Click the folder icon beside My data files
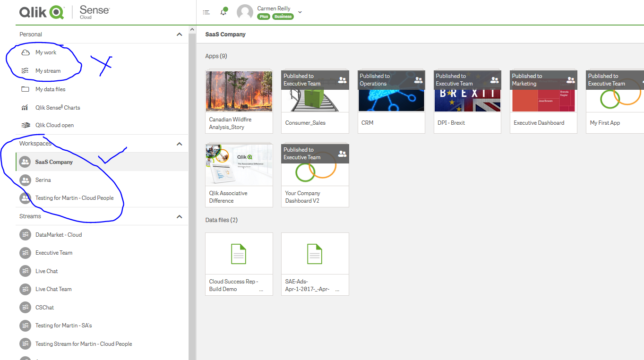 tap(26, 89)
